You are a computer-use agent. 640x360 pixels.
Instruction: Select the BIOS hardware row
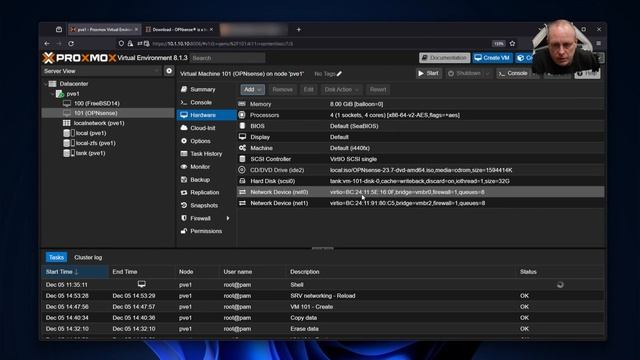pyautogui.click(x=420, y=126)
